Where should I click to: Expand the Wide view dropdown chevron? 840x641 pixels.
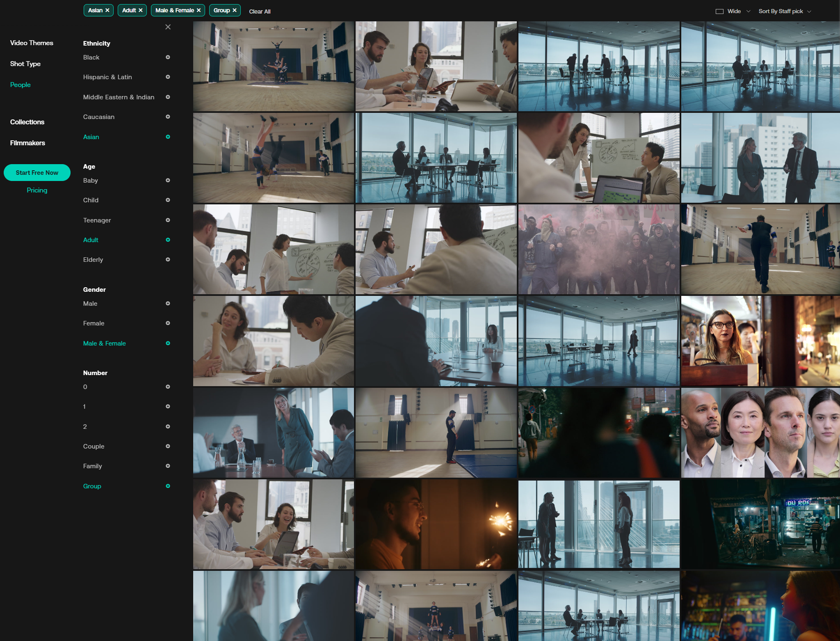[749, 11]
